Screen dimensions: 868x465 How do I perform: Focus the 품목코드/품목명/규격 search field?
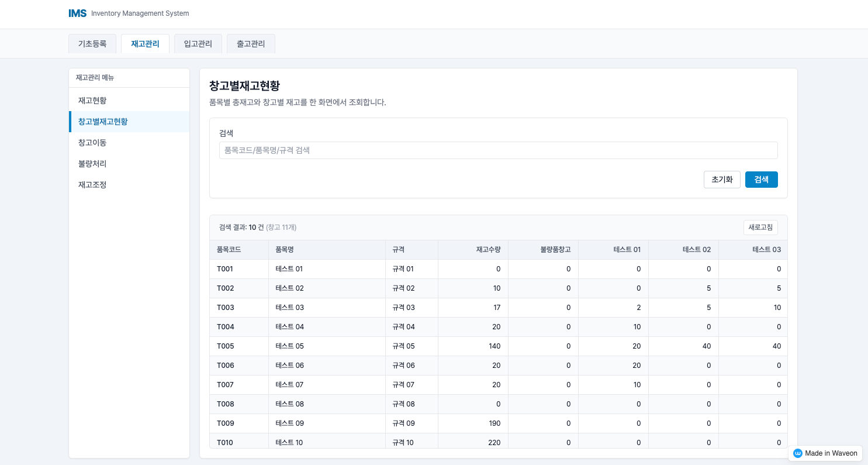[x=498, y=150]
